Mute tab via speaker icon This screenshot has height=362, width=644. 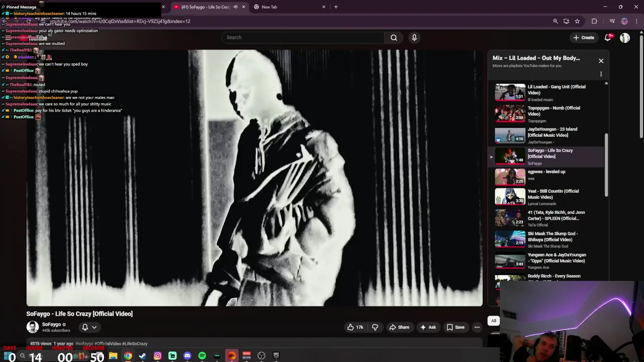[235, 7]
